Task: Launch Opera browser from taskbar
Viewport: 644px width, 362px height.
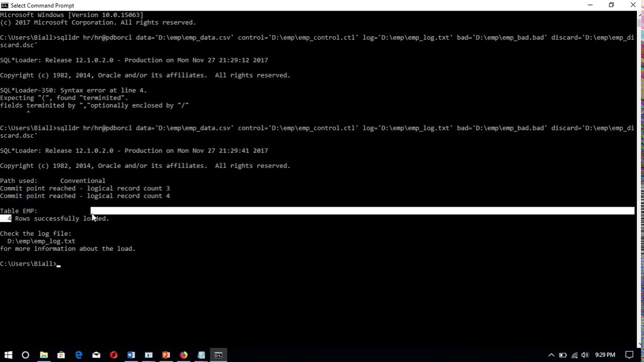Action: point(114,355)
